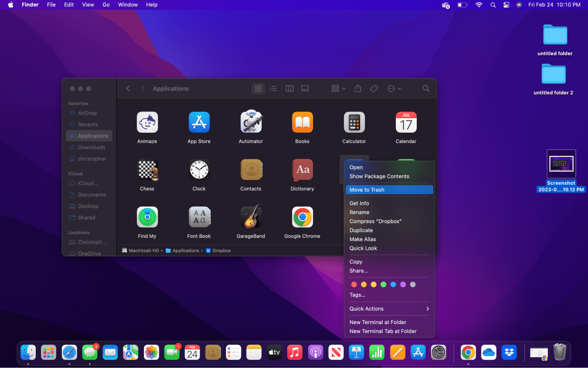Apply the purple tag color

tap(403, 284)
